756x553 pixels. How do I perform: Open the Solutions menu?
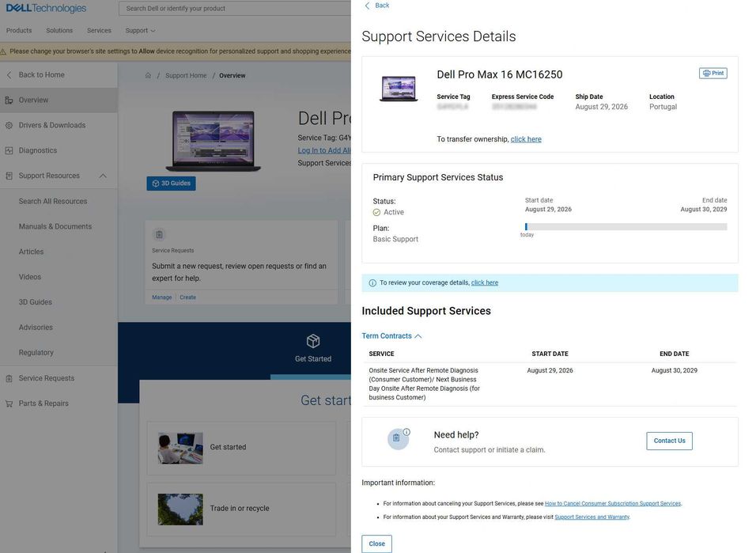point(59,30)
